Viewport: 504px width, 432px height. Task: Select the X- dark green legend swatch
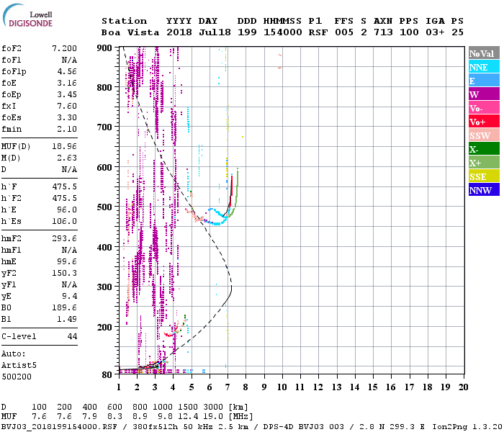[484, 149]
